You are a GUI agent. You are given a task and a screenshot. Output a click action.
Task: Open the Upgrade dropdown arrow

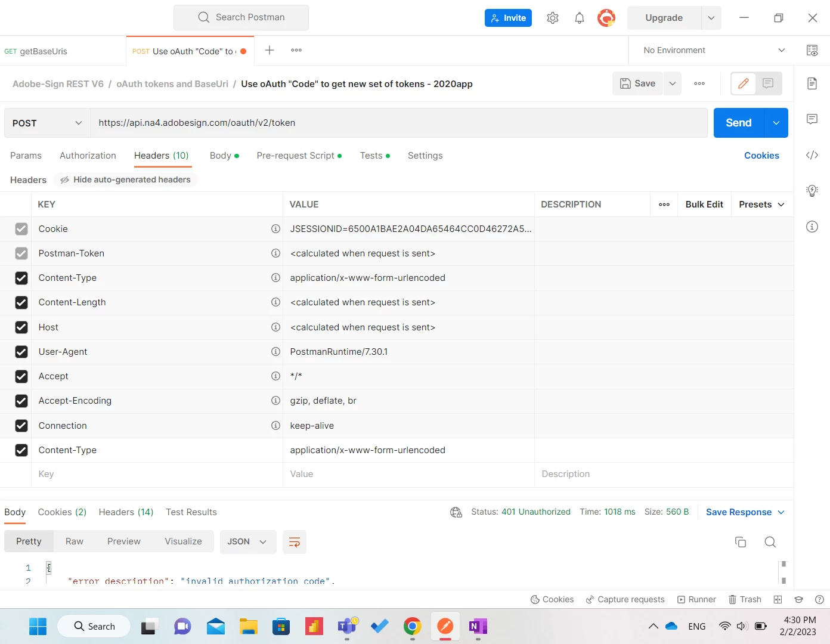point(711,18)
